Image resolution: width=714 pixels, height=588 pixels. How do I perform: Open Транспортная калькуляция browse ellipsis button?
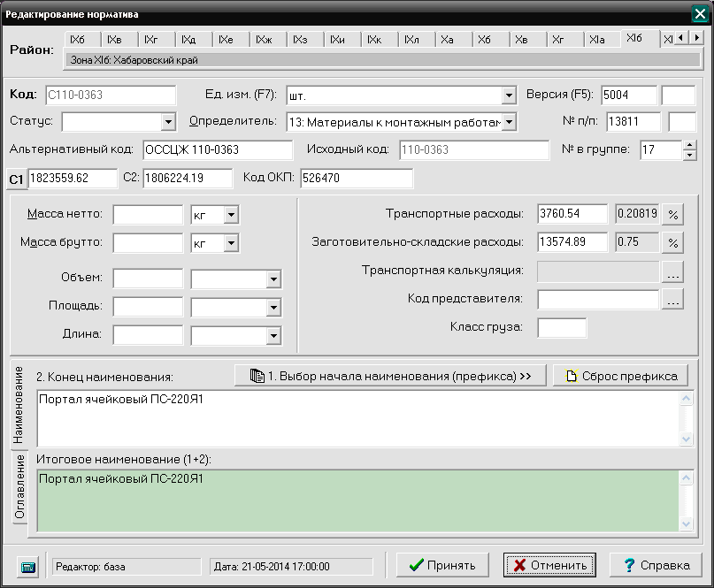click(x=673, y=271)
